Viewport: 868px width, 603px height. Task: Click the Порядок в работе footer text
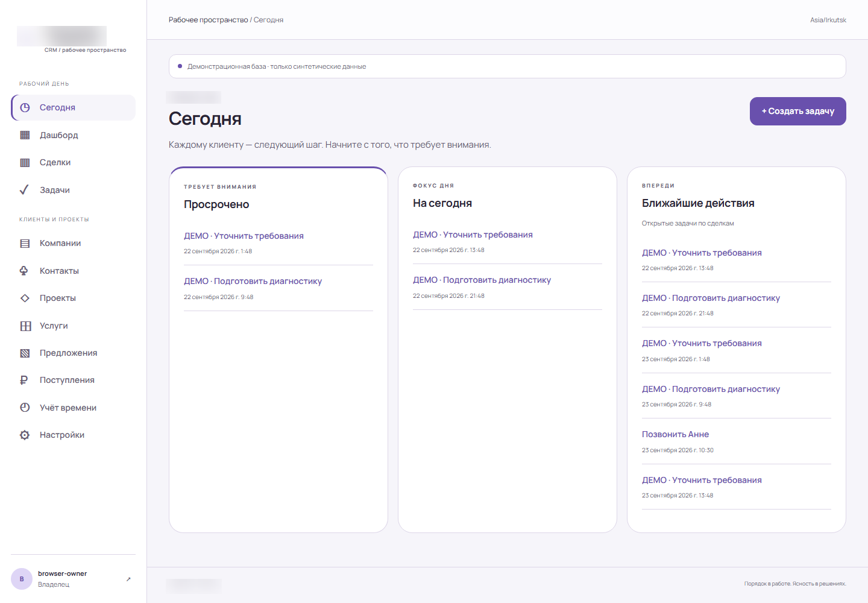795,584
